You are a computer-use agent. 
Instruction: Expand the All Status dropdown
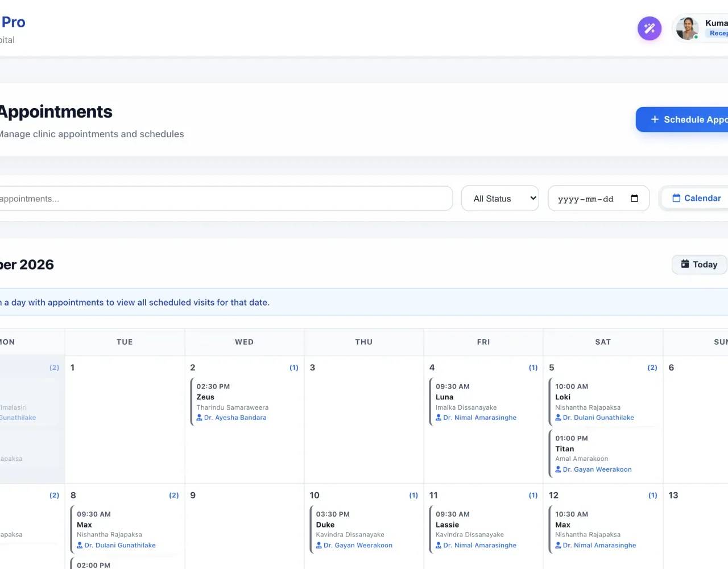(500, 199)
